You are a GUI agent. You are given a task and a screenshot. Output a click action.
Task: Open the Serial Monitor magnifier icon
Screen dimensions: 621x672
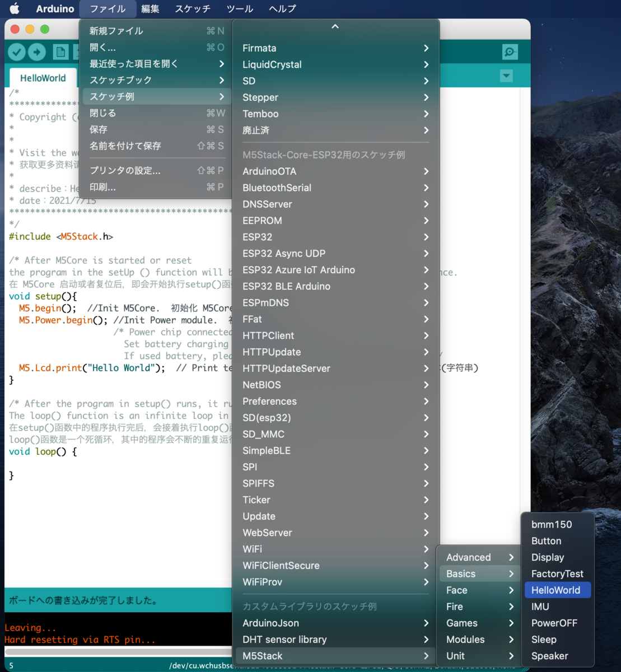[x=510, y=52]
